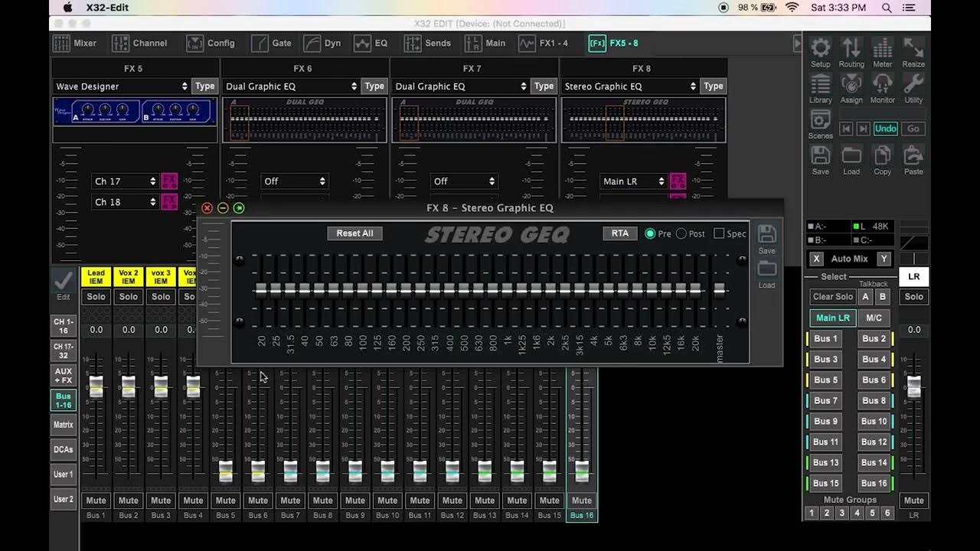Click the 1k band slider handle
The height and width of the screenshot is (551, 980).
coord(507,289)
